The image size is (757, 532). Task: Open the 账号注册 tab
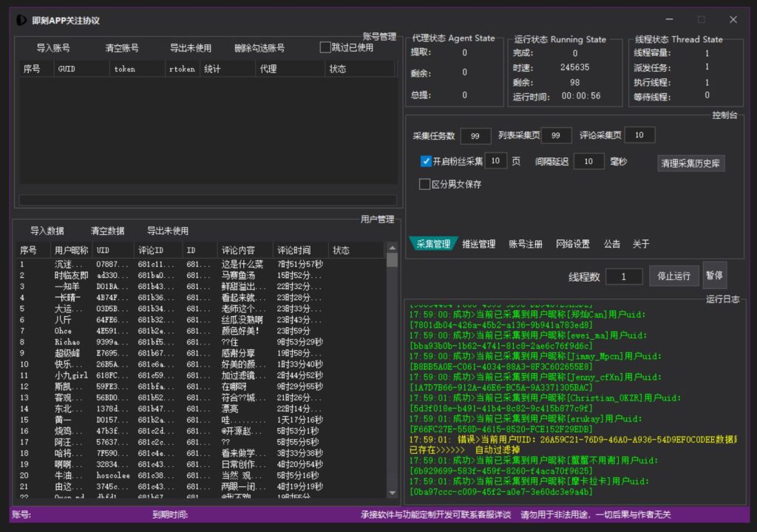coord(525,244)
